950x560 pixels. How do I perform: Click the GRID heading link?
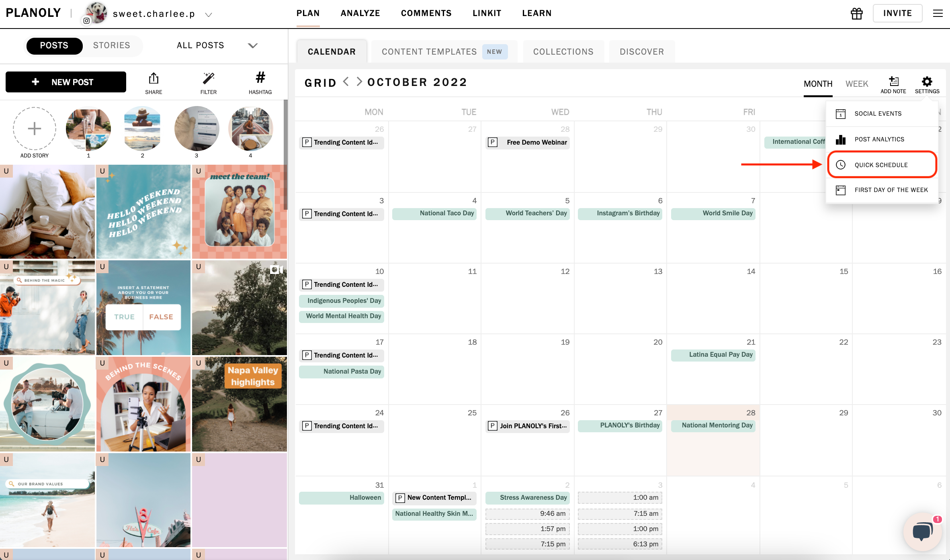pyautogui.click(x=320, y=83)
